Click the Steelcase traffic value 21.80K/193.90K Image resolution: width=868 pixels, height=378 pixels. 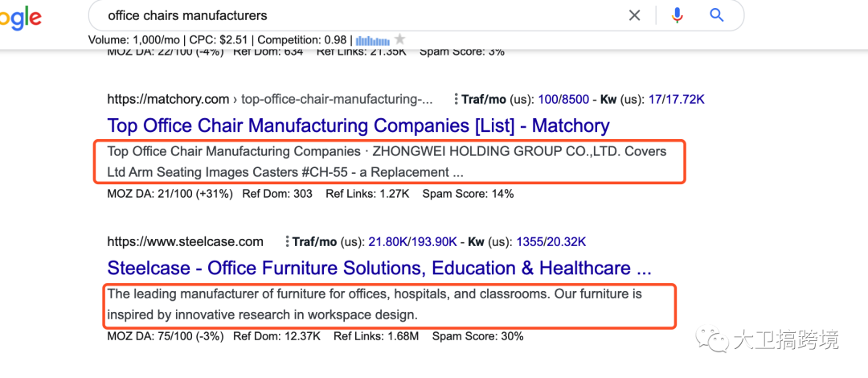point(412,241)
